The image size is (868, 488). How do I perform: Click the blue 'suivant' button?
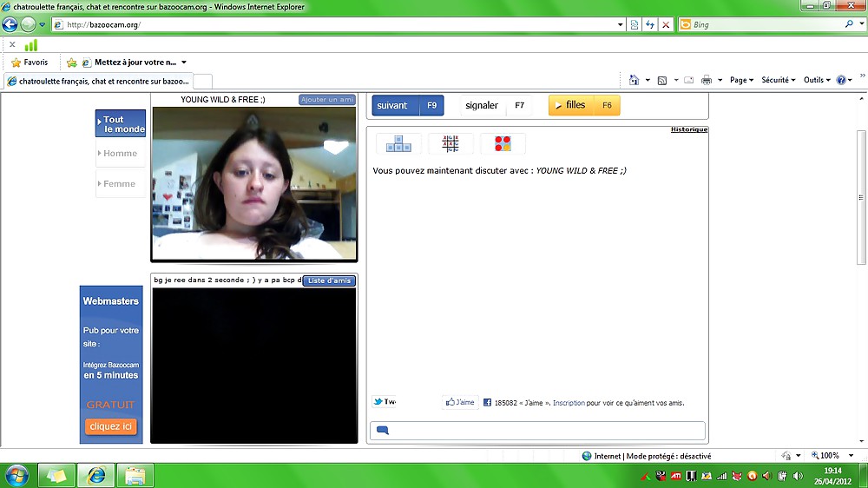(408, 106)
